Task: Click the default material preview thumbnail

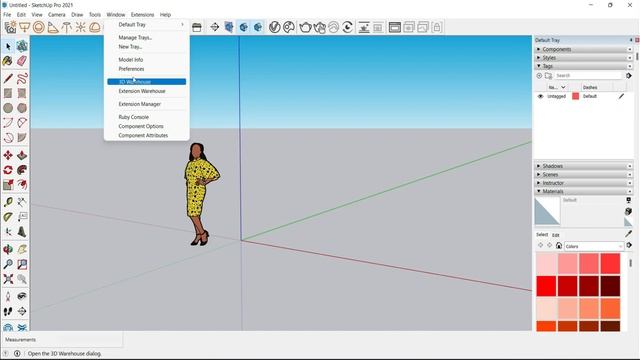Action: [547, 211]
